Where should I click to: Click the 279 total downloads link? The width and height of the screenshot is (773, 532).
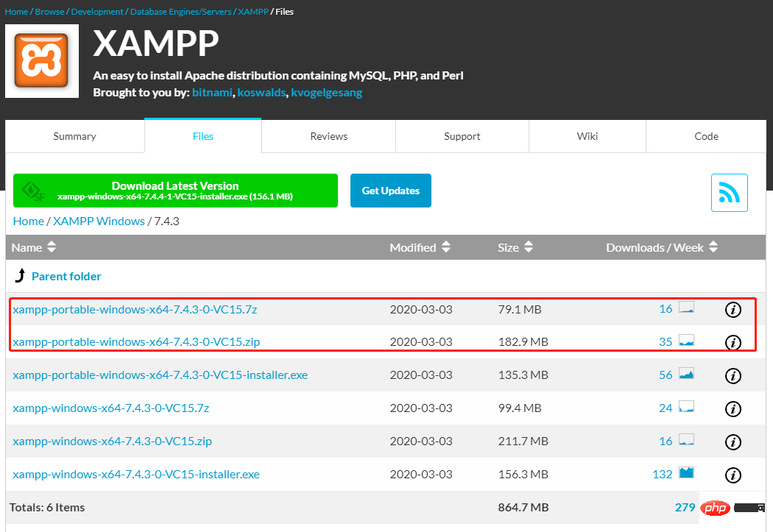point(685,507)
